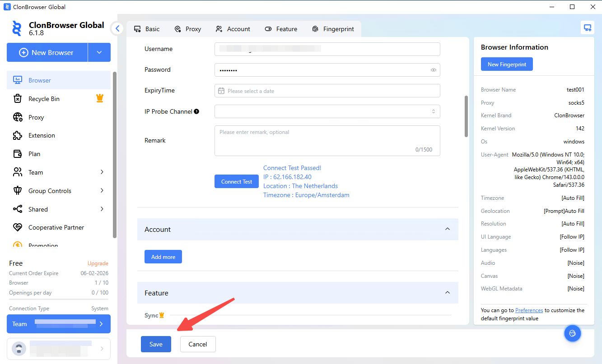Open the IP Probe Channel dropdown
Viewport: 602px width, 364px height.
coord(327,111)
